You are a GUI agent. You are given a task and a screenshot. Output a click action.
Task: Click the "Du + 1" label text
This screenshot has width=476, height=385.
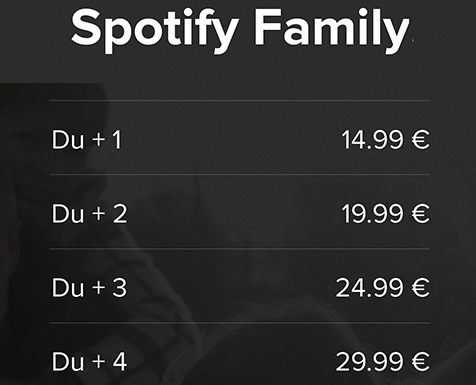click(x=87, y=140)
